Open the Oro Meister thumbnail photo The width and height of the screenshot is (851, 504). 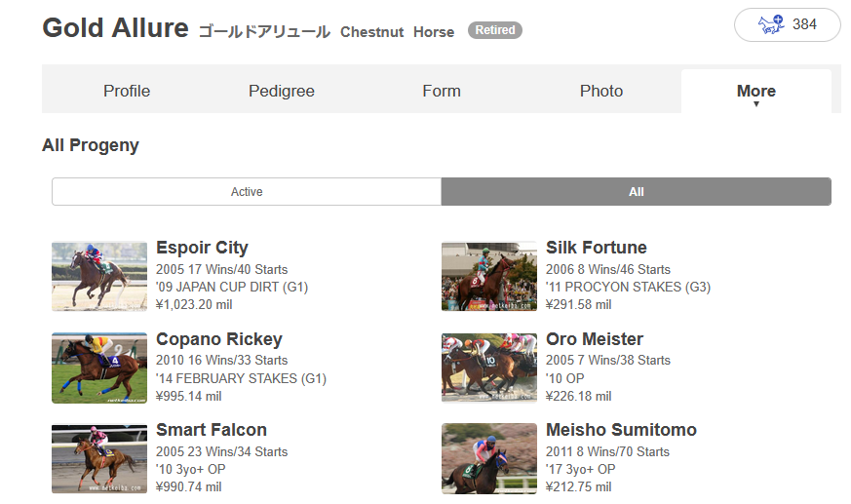click(489, 368)
